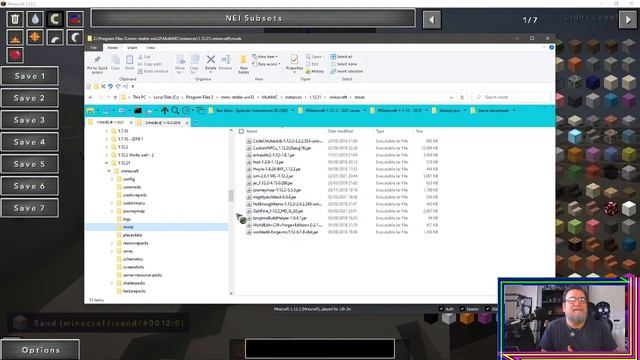Click the blue help question mark icon

pyautogui.click(x=551, y=48)
